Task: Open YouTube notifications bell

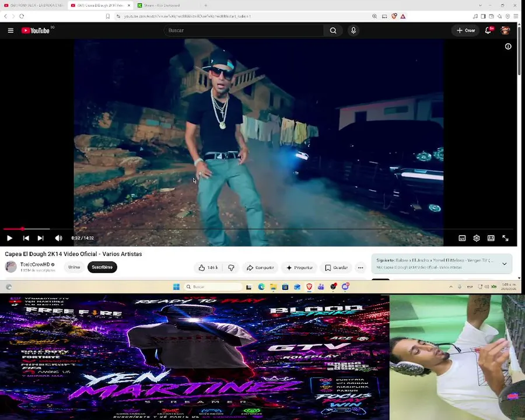Action: [488, 30]
